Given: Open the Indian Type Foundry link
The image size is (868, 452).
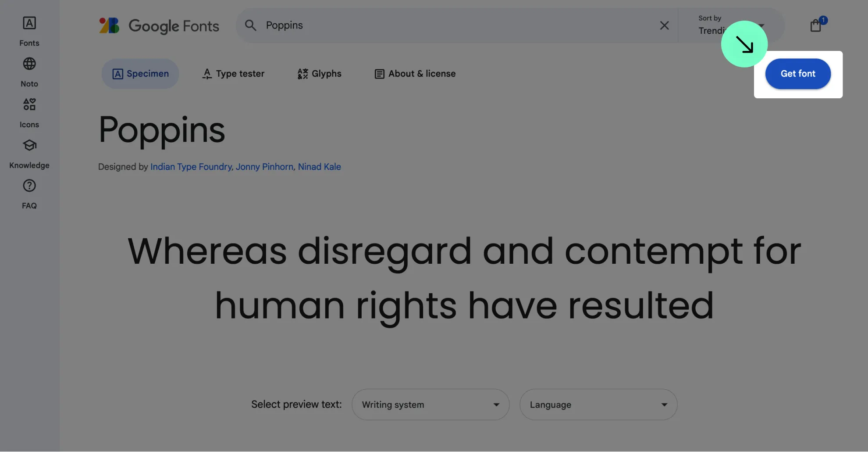Looking at the screenshot, I should point(191,167).
